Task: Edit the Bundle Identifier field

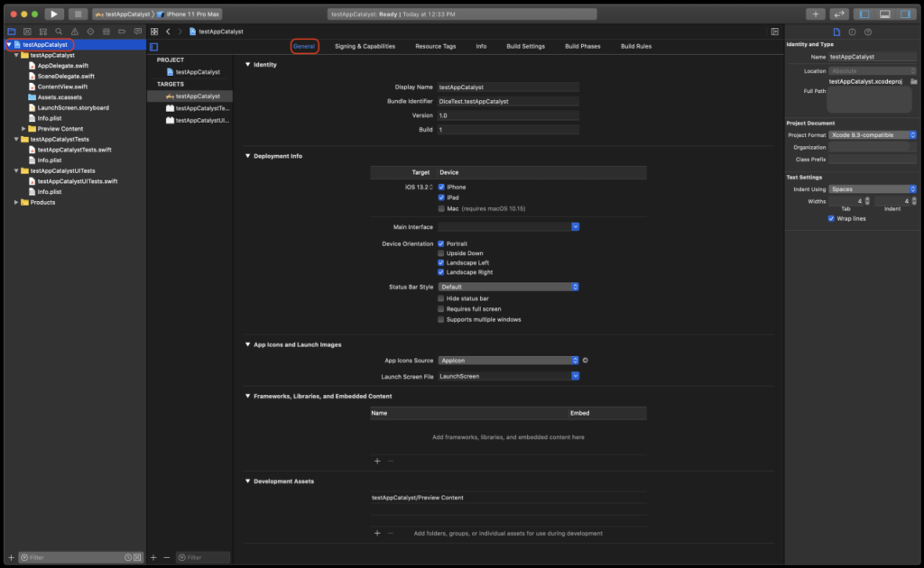Action: point(508,101)
